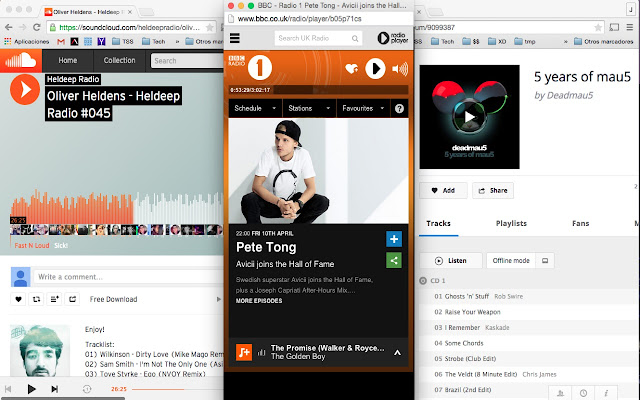Expand Schedule dropdown
This screenshot has width=640, height=400.
tap(256, 108)
